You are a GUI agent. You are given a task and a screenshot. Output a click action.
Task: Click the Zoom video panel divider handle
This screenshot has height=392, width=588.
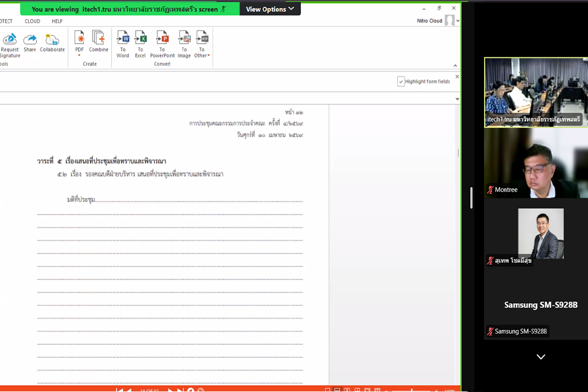[471, 198]
